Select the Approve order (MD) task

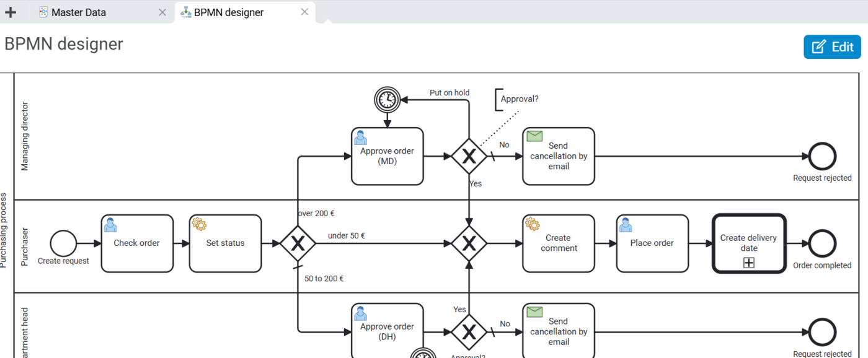tap(387, 156)
